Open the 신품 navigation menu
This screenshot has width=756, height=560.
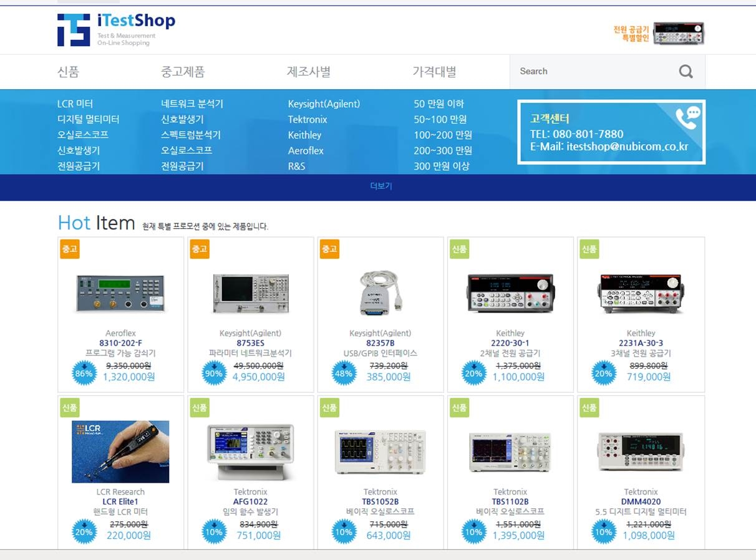[69, 72]
